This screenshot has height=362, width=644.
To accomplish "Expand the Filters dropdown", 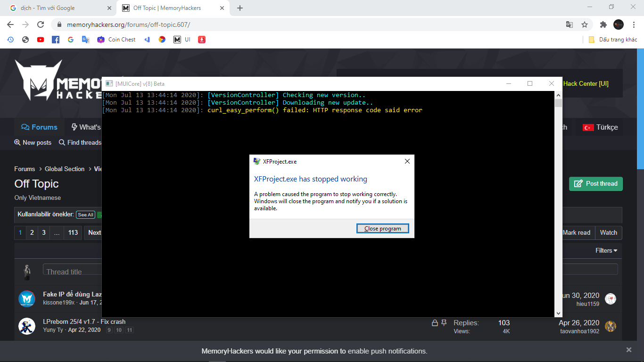I will [606, 250].
